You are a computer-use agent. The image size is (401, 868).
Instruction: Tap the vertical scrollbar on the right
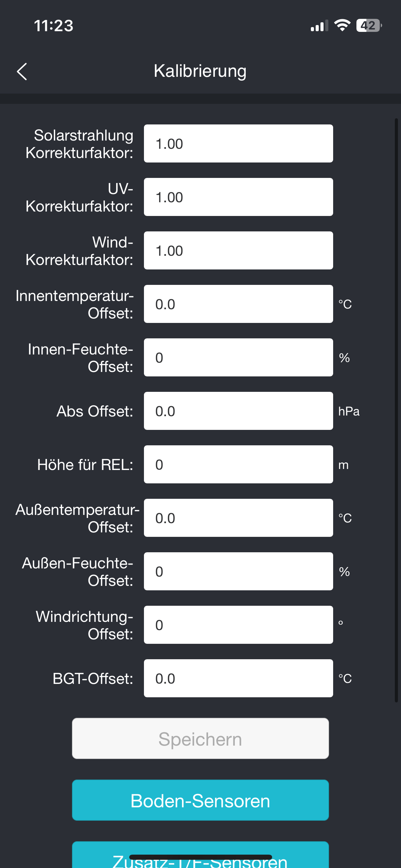coord(396,411)
